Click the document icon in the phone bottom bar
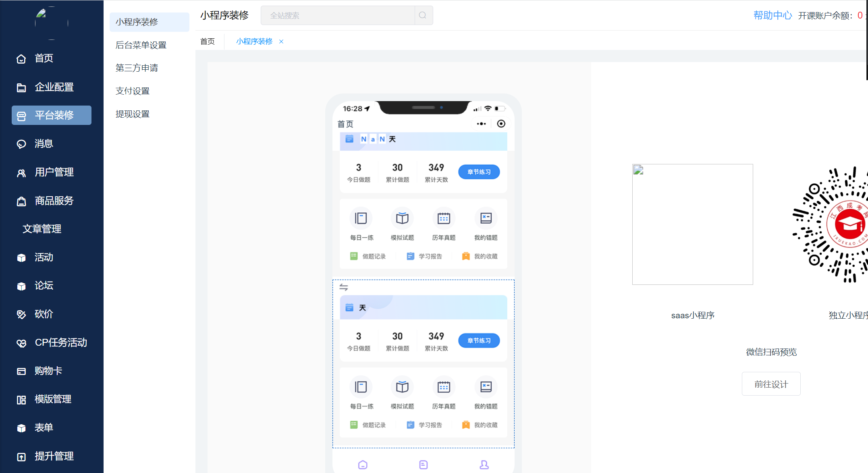 (423, 465)
